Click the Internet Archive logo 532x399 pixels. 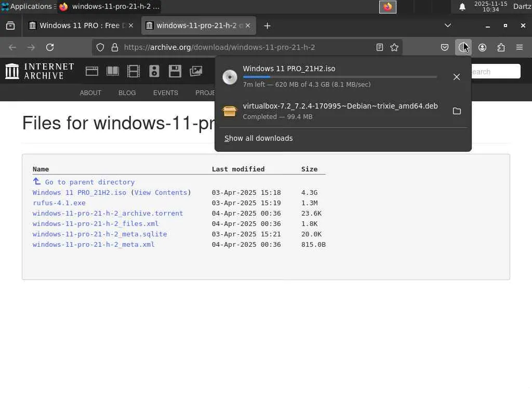point(39,71)
